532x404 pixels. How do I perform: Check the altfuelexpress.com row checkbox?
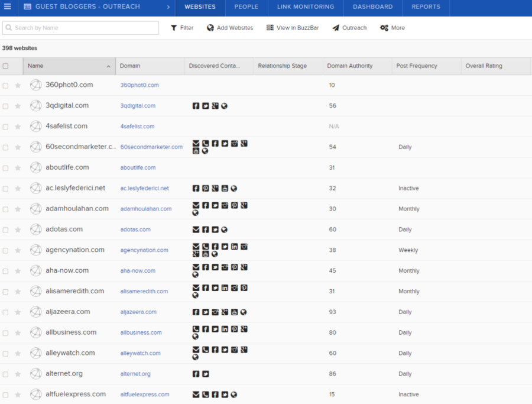coord(5,395)
